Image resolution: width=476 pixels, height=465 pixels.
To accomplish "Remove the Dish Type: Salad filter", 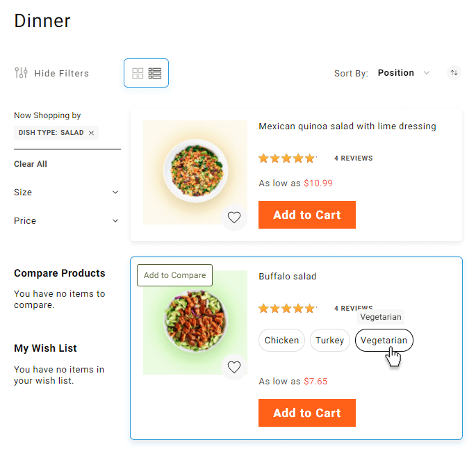I will point(91,133).
